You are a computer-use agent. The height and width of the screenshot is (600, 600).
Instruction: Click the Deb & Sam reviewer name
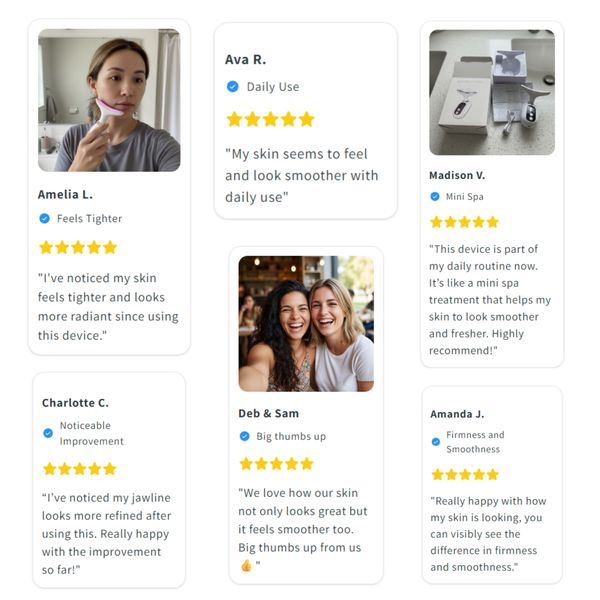click(x=269, y=413)
